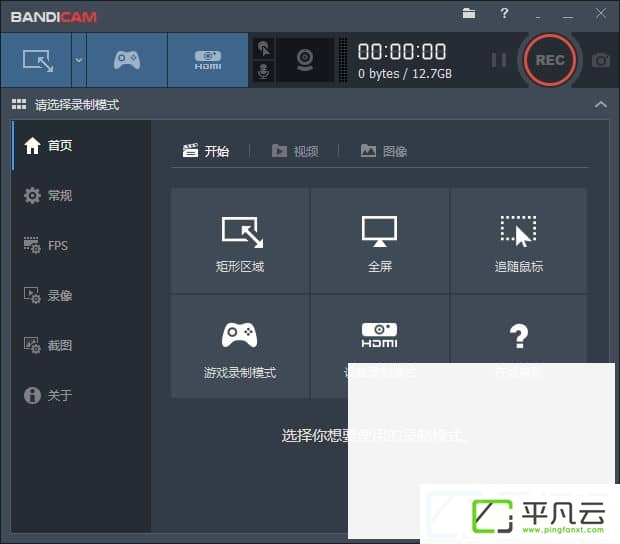Toggle microphone recording icon
620x544 pixels.
[x=264, y=72]
